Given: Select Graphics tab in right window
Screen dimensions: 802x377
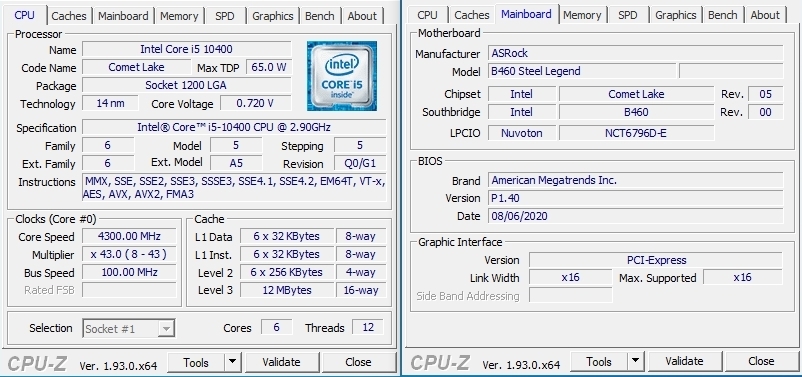Looking at the screenshot, I should (x=676, y=15).
